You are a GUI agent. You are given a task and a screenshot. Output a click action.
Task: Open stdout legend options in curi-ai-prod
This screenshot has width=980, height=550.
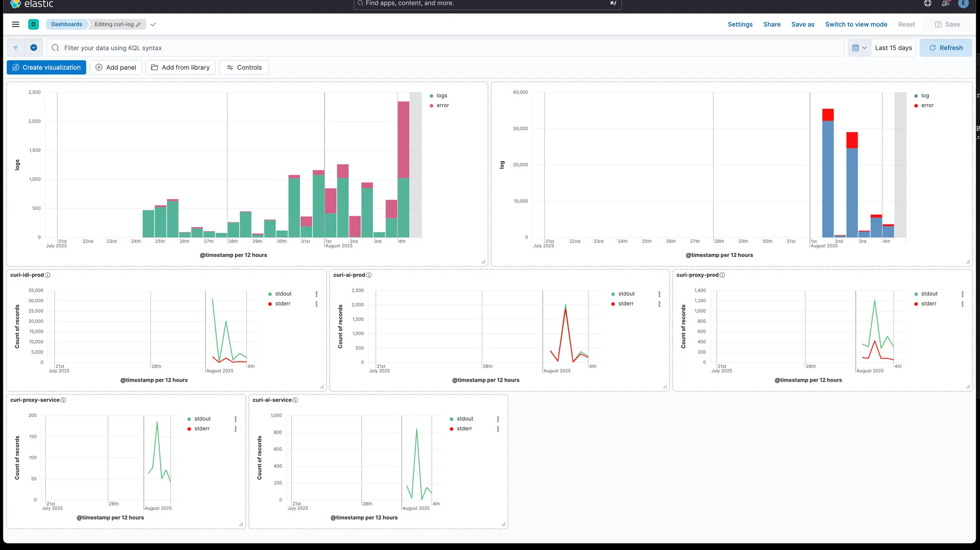(x=659, y=294)
